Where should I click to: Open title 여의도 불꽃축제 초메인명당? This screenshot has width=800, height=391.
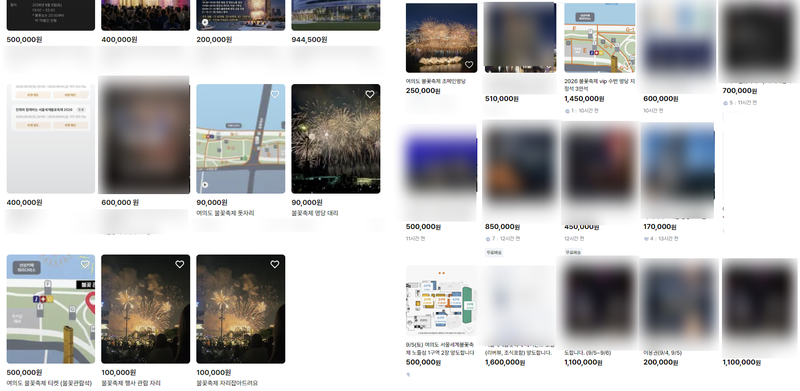coord(436,81)
